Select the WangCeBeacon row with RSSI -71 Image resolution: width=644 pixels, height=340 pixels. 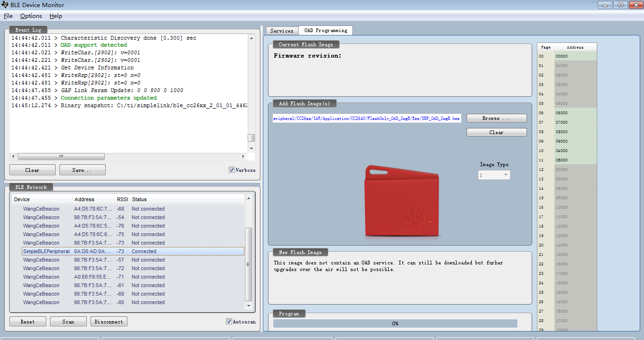[x=133, y=277]
